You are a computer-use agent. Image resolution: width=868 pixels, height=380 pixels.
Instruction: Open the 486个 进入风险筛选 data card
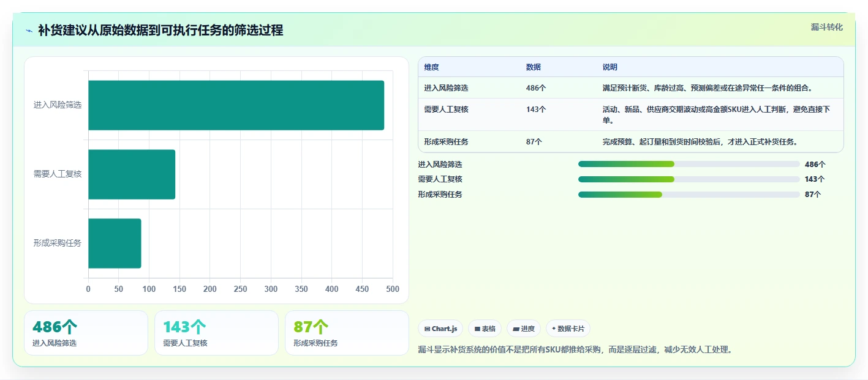coord(86,333)
